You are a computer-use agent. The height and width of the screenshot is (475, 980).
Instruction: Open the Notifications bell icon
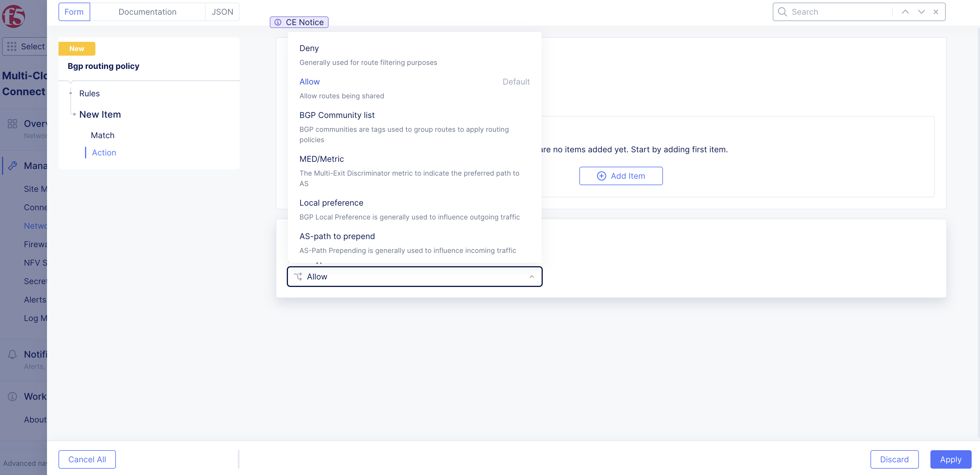(x=13, y=354)
